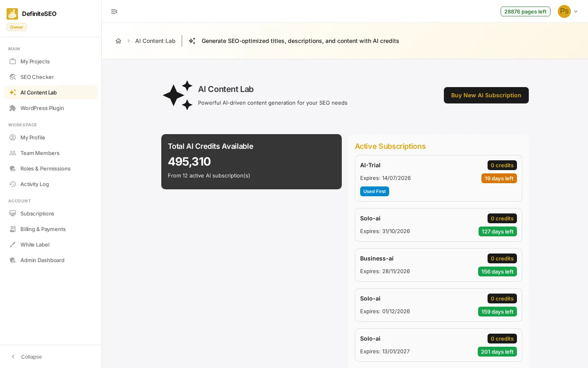Click the Owner role badge
Viewport: 588px width, 368px height.
[17, 27]
